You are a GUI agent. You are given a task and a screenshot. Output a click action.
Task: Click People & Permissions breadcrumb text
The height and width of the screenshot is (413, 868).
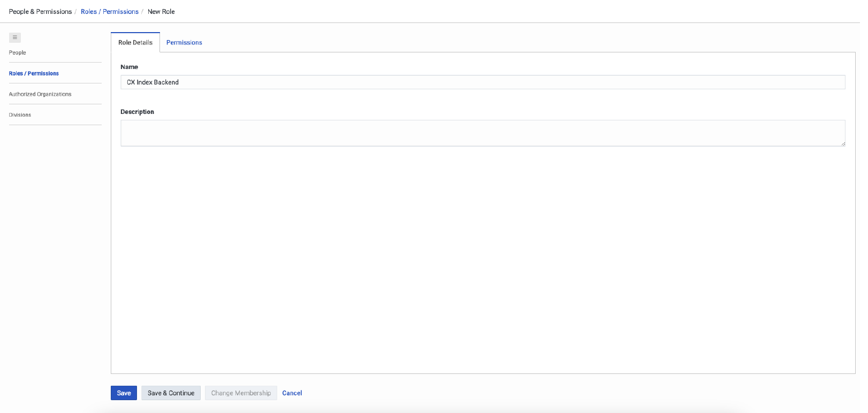coord(40,11)
